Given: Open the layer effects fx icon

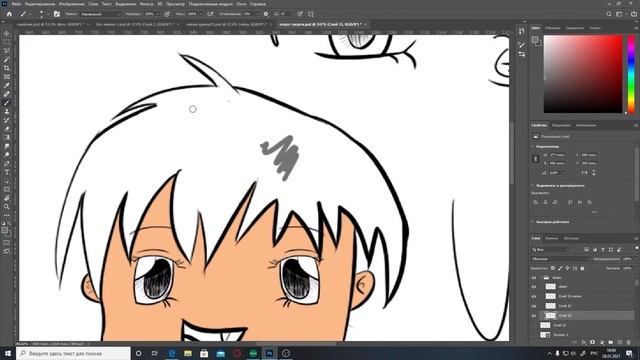Looking at the screenshot, I should click(584, 342).
